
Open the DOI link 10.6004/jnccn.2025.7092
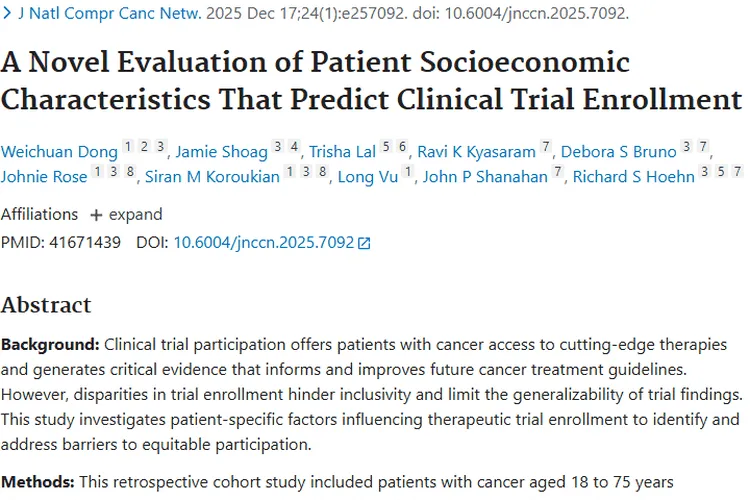point(264,242)
